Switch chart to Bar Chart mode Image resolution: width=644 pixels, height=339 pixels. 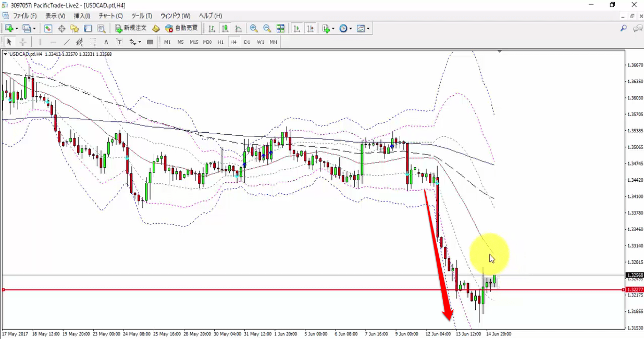coord(212,29)
